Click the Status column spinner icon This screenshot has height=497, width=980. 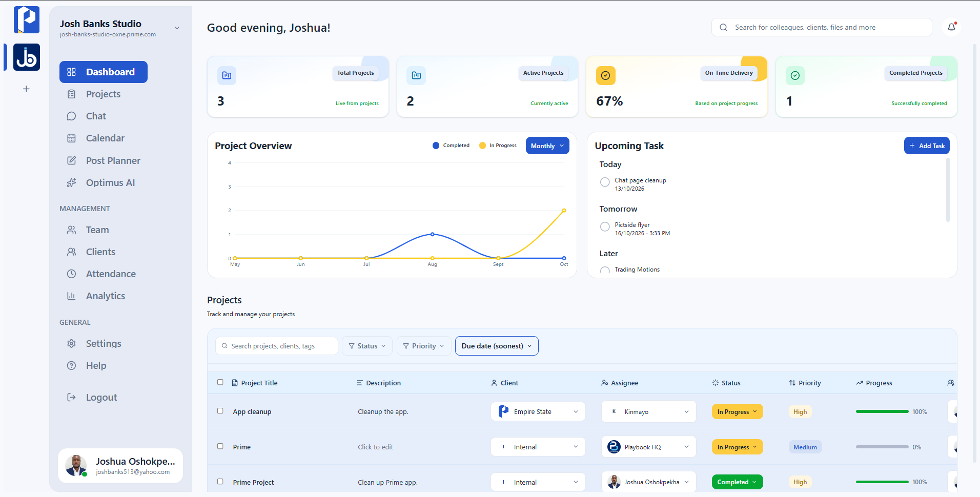[x=716, y=383]
